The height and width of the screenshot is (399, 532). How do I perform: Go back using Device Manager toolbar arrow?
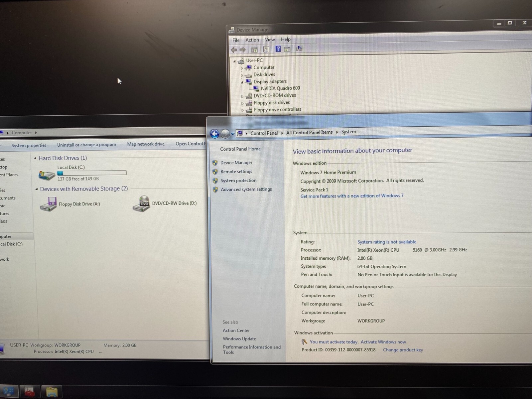click(234, 50)
